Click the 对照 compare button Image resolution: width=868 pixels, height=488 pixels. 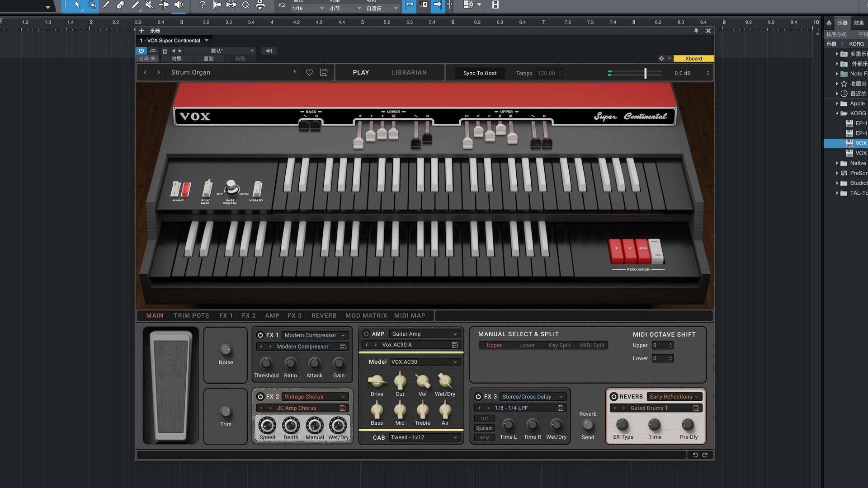point(177,59)
